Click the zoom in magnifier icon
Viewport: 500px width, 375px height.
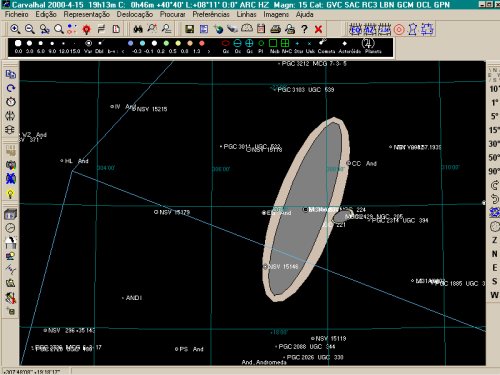pyautogui.click(x=15, y=29)
